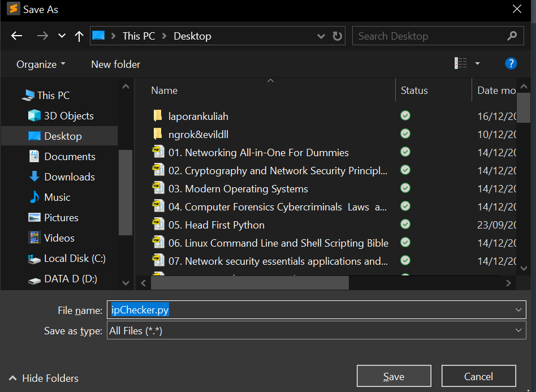
Task: Sort files by the Name column header
Action: (x=164, y=90)
